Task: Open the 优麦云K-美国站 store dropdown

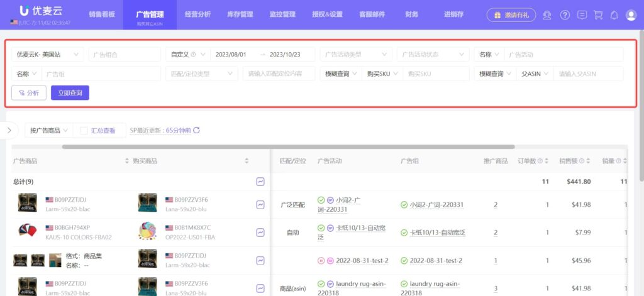Action: tap(47, 54)
